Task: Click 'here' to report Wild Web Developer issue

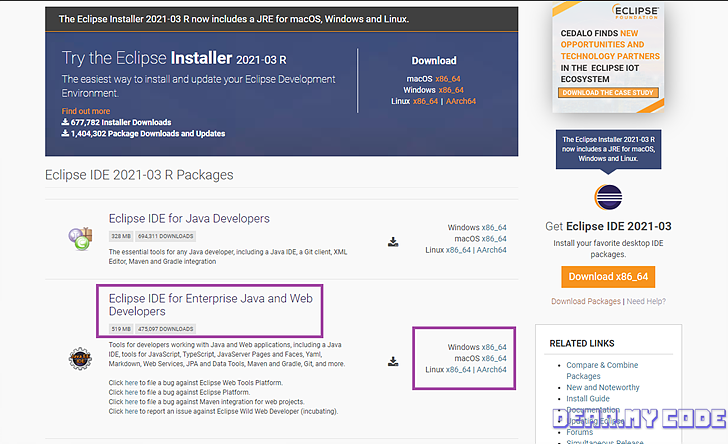Action: (x=131, y=411)
